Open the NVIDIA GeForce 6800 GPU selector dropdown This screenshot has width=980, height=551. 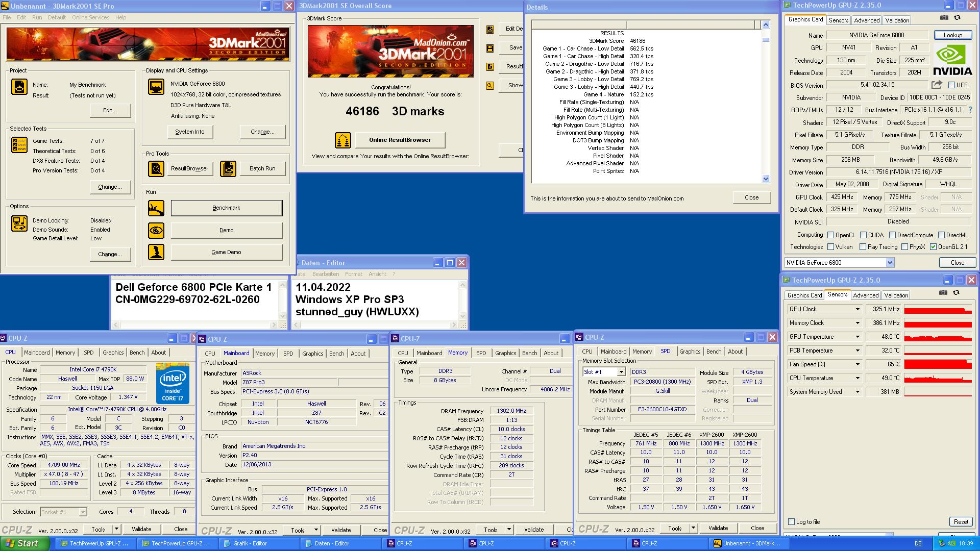890,263
